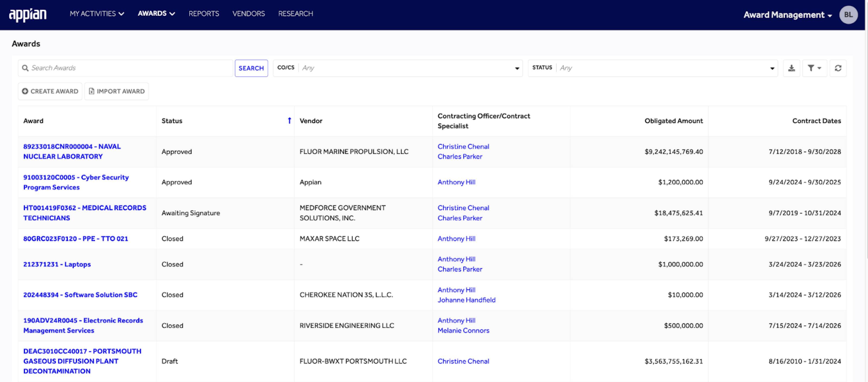Screen dimensions: 868x382
Task: Click the Search button
Action: point(251,68)
